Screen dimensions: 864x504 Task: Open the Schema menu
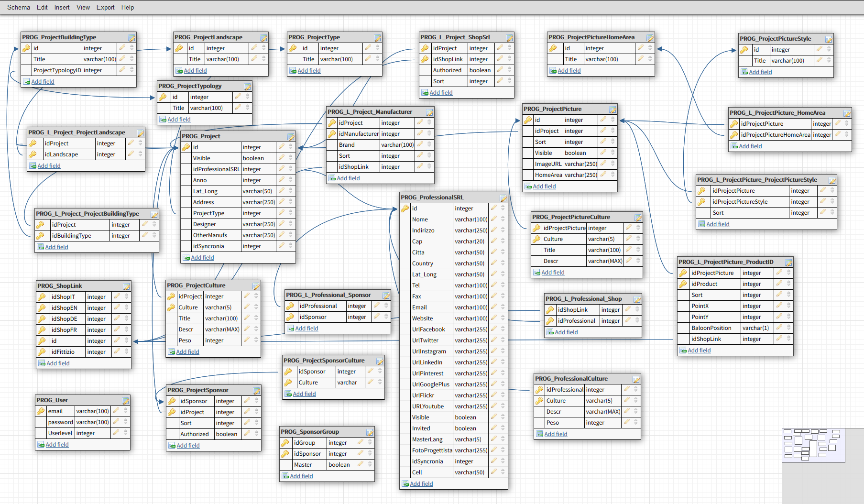point(19,7)
